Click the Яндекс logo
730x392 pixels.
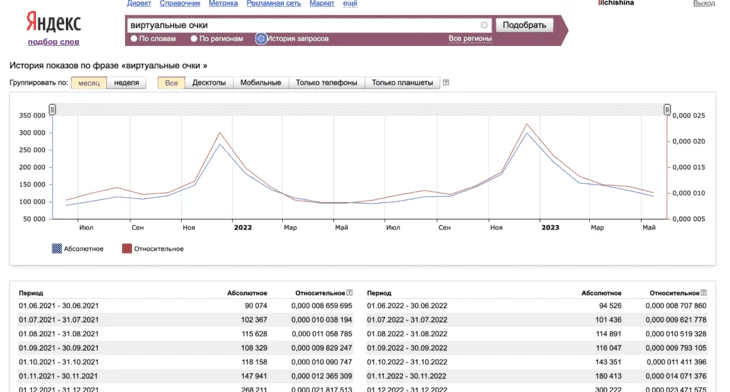[x=53, y=22]
